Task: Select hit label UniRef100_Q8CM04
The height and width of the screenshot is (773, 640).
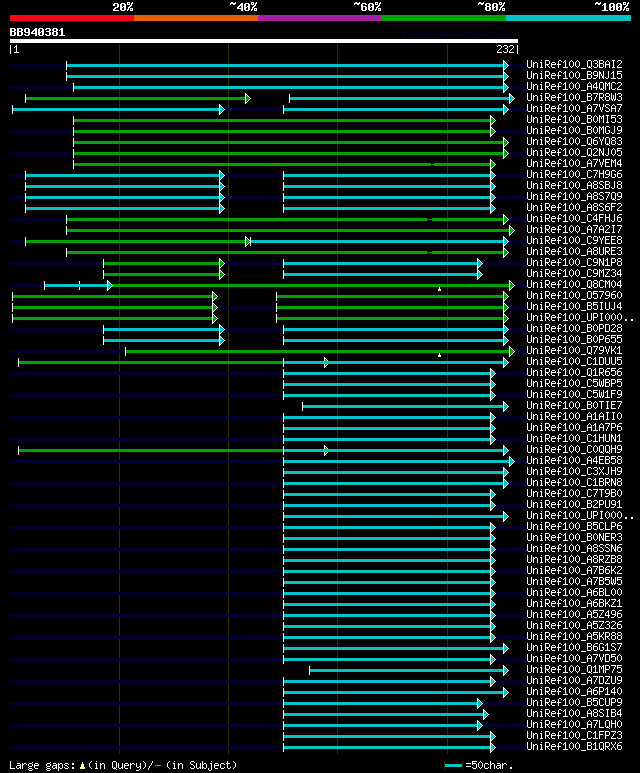Action: pos(574,284)
